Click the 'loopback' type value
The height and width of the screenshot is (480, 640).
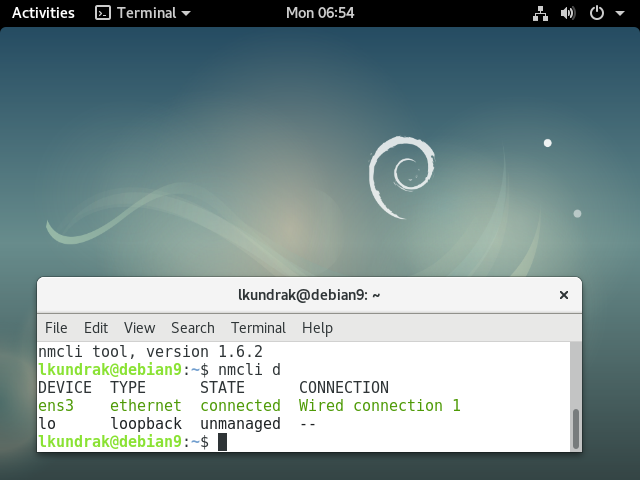(x=146, y=424)
